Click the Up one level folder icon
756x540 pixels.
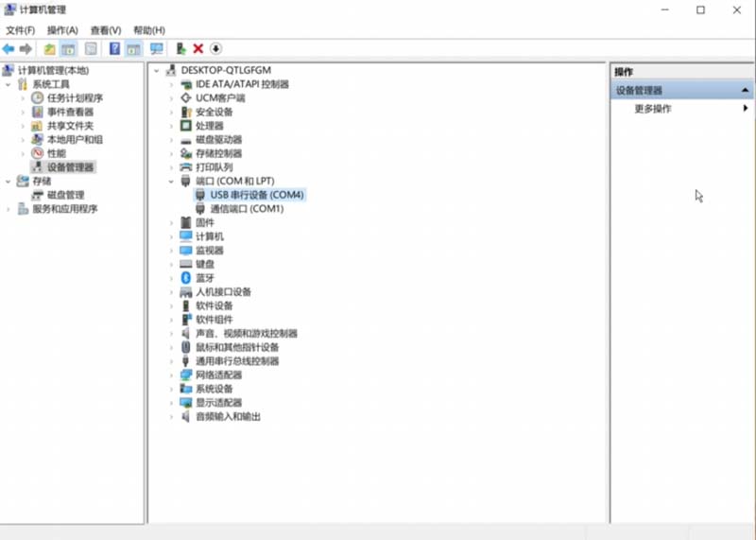click(49, 49)
